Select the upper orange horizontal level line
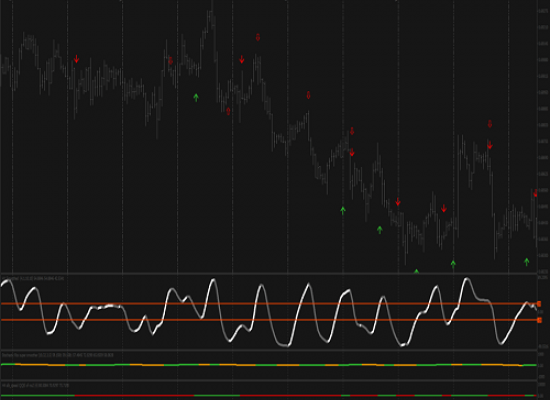The width and height of the screenshot is (550, 400). point(269,304)
